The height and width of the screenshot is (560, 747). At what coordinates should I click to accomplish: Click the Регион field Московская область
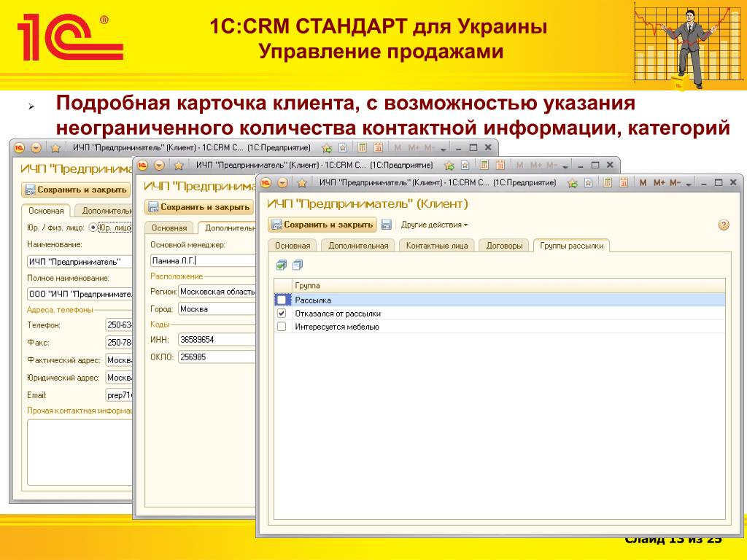click(217, 292)
